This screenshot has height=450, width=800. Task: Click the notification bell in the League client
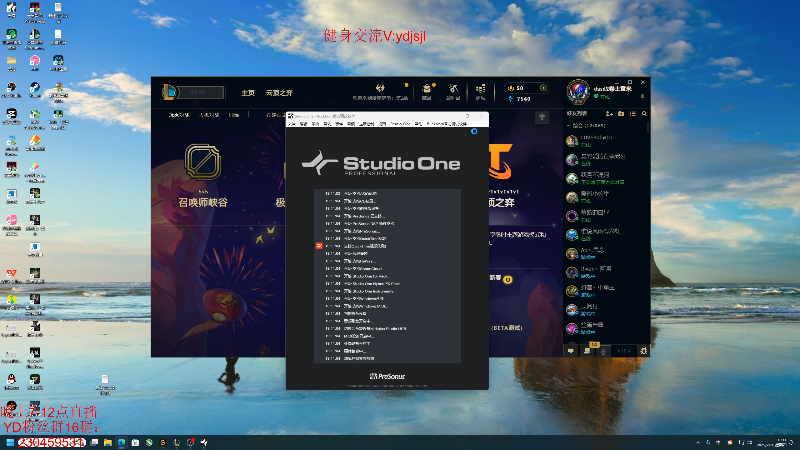[x=642, y=96]
